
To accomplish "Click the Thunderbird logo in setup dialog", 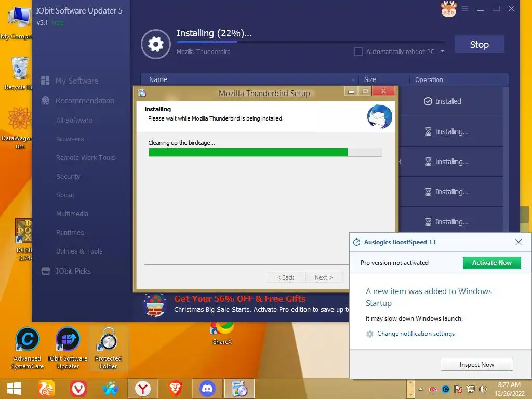I will (x=380, y=116).
